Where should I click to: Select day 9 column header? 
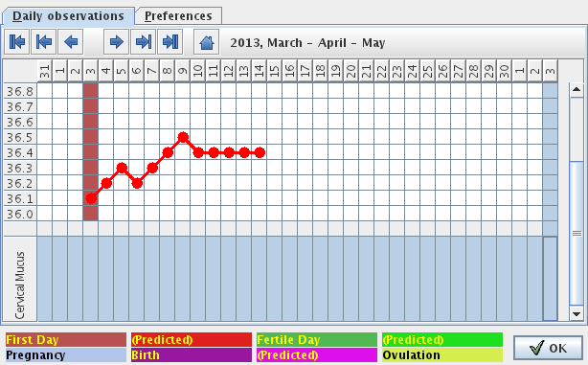(x=183, y=70)
